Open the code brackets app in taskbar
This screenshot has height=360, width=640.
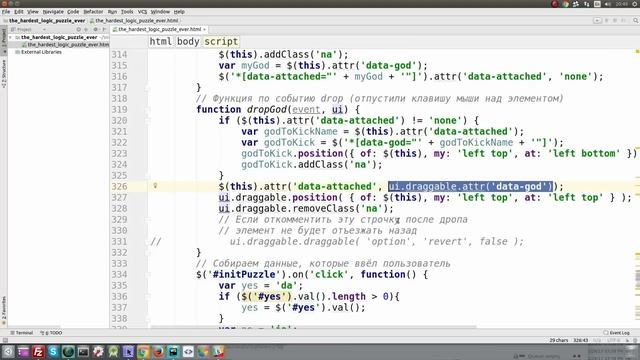[x=188, y=351]
